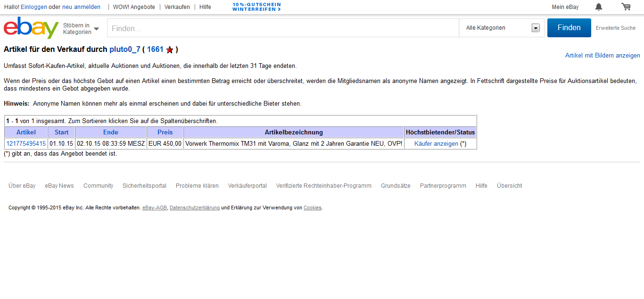Click the 10%-Gutschein Winterreifen banner

(256, 7)
